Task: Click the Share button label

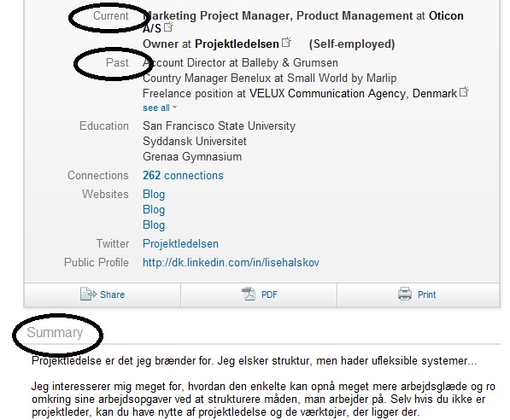Action: click(112, 295)
